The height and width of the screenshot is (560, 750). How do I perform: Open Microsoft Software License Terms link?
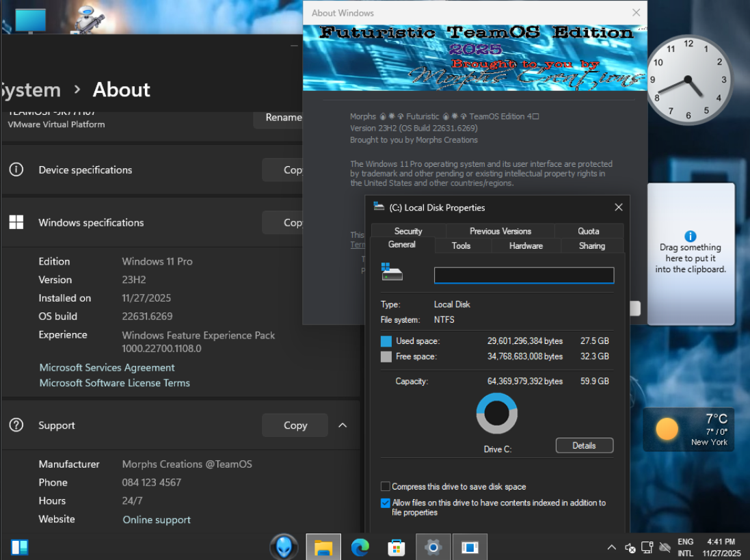(115, 383)
